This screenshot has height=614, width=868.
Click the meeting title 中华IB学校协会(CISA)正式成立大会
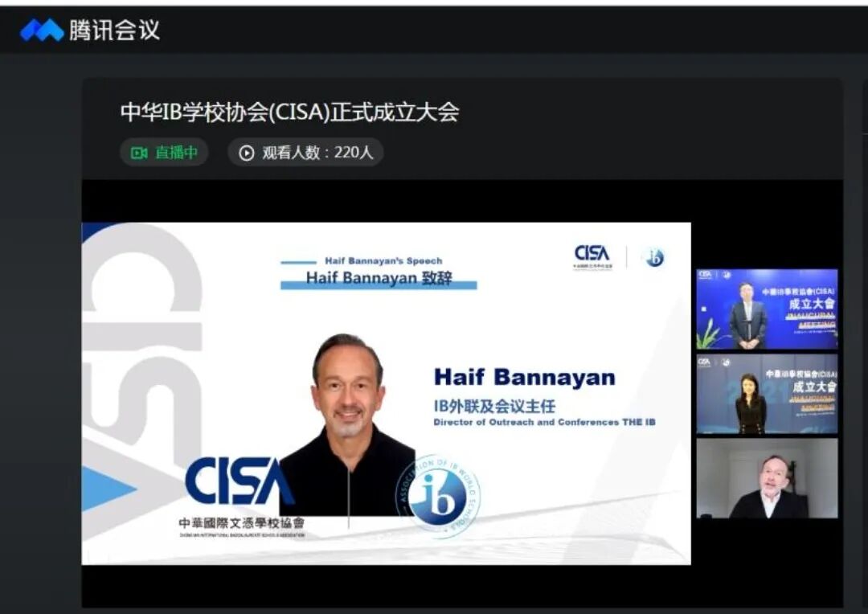[289, 112]
